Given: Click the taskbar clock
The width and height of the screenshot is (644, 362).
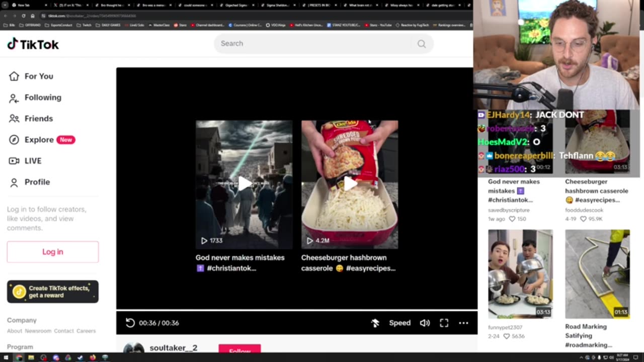Looking at the screenshot, I should pos(622,357).
